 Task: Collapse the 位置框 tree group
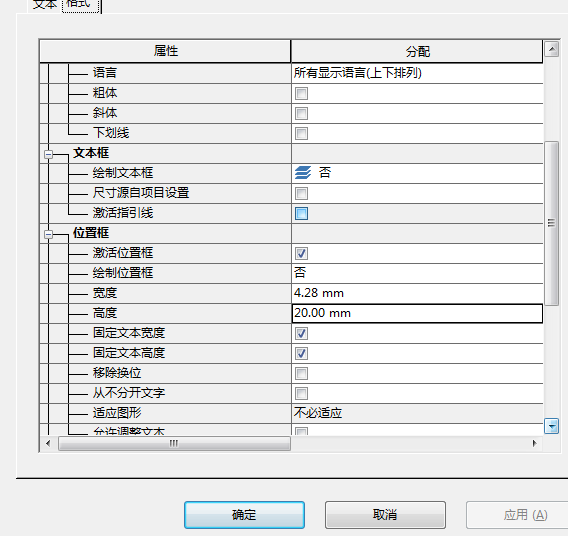click(49, 235)
